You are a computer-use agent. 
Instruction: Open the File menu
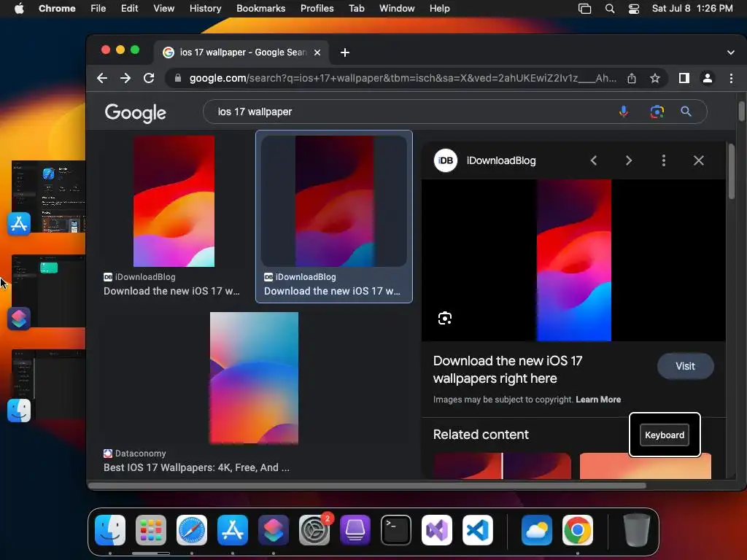tap(98, 9)
